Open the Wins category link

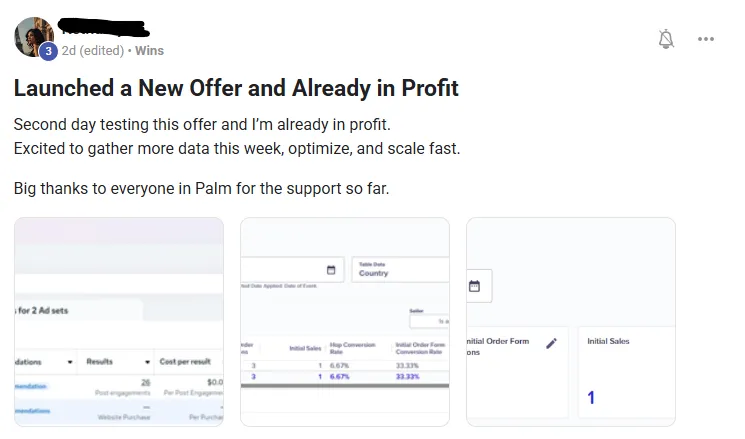149,50
